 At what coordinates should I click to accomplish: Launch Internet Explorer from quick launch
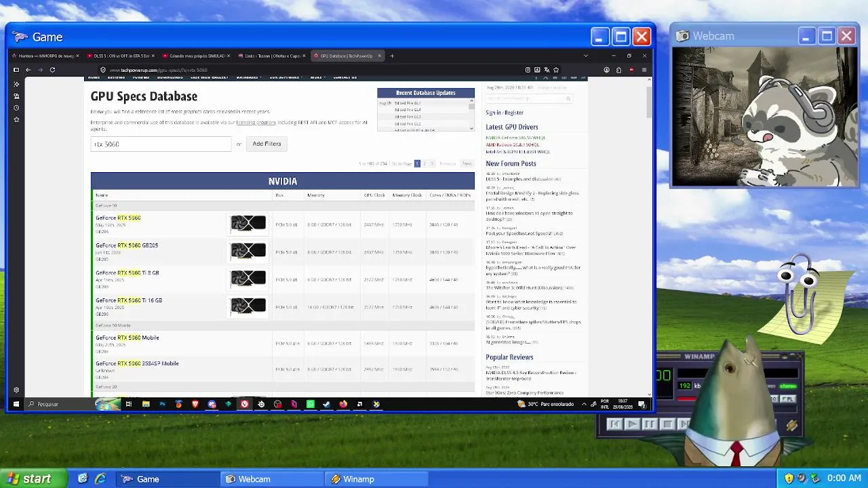100,479
